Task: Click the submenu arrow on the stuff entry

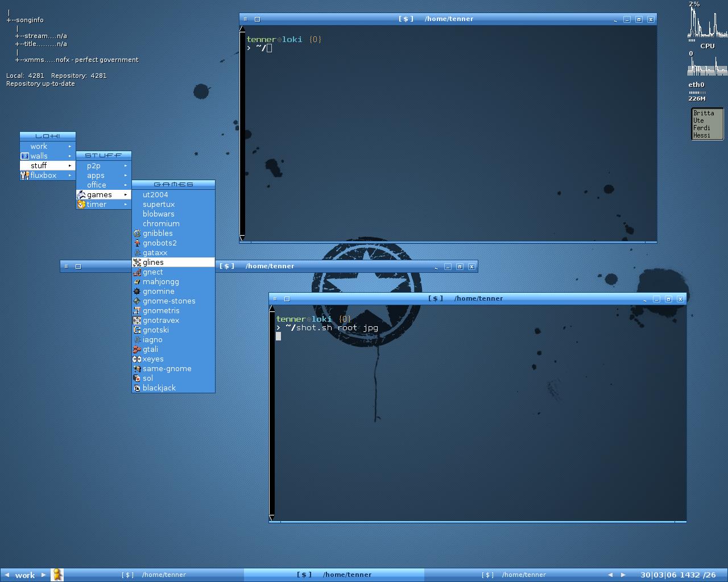Action: tap(70, 165)
